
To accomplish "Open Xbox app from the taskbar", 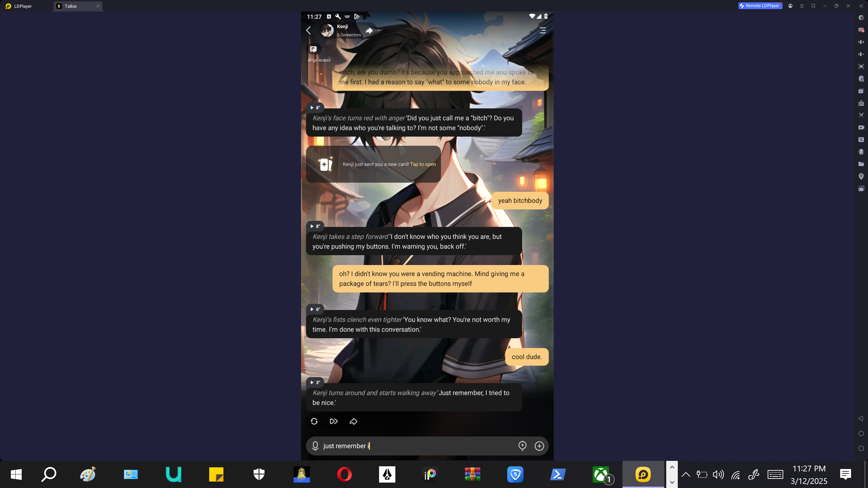I will (x=601, y=474).
